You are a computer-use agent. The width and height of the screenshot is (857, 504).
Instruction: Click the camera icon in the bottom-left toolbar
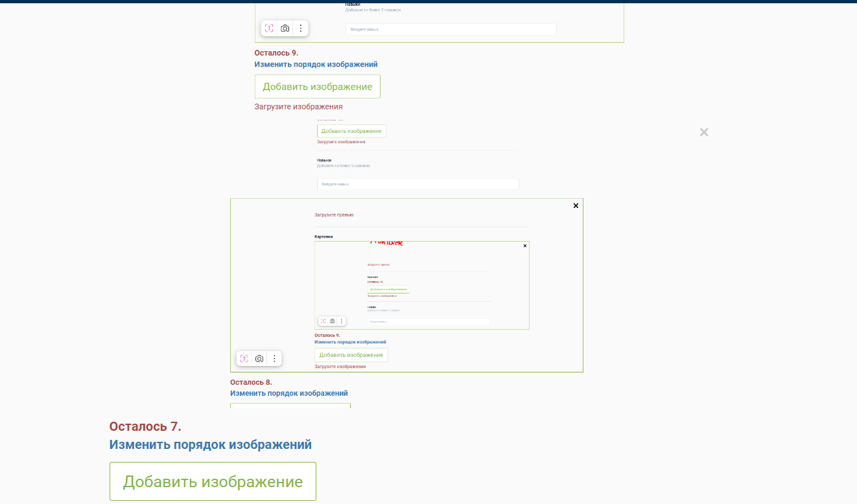point(259,358)
